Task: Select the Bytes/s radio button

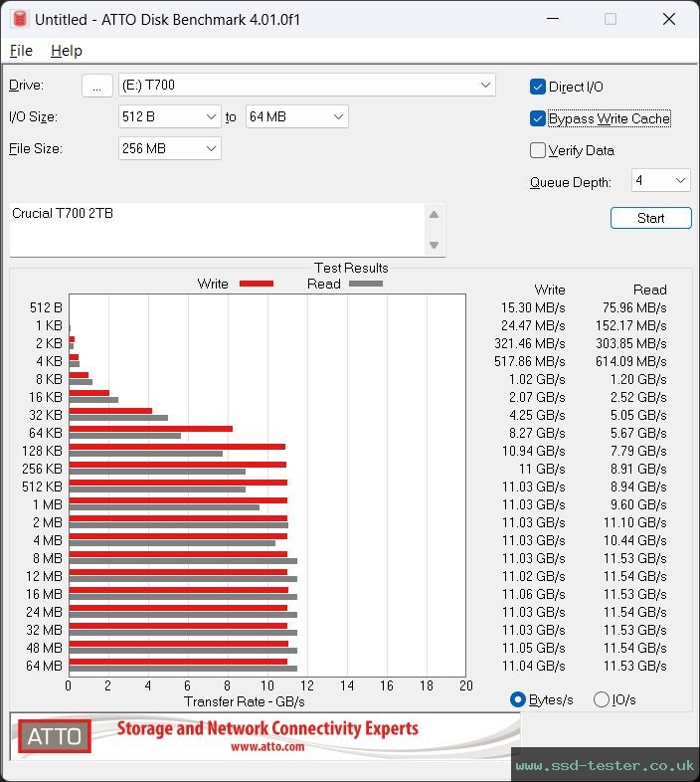Action: pos(518,699)
